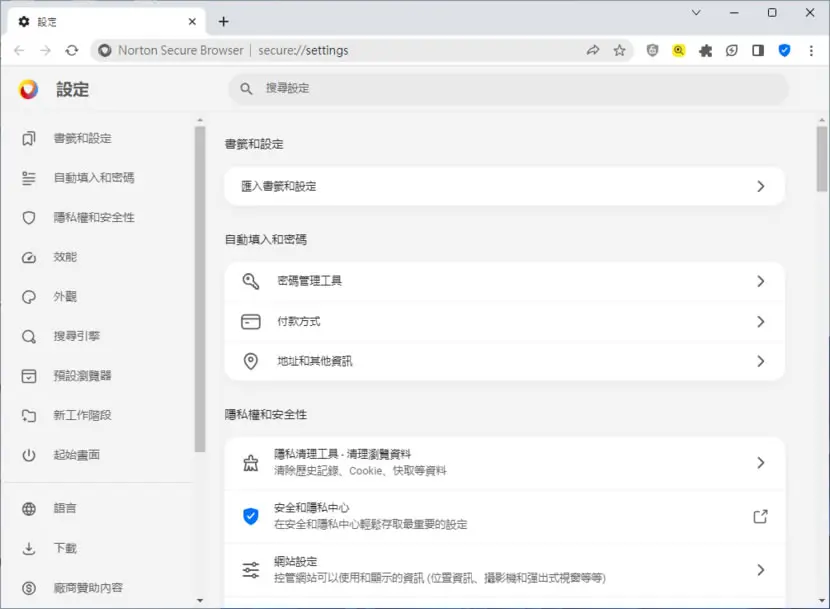
Task: Bookmark this page with star icon
Action: point(619,50)
